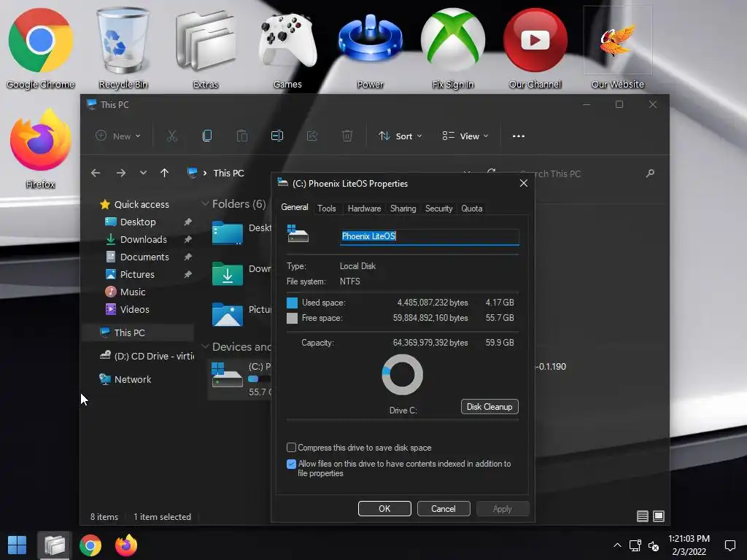Go forward in File Explorer
This screenshot has height=560, width=747.
pyautogui.click(x=121, y=174)
